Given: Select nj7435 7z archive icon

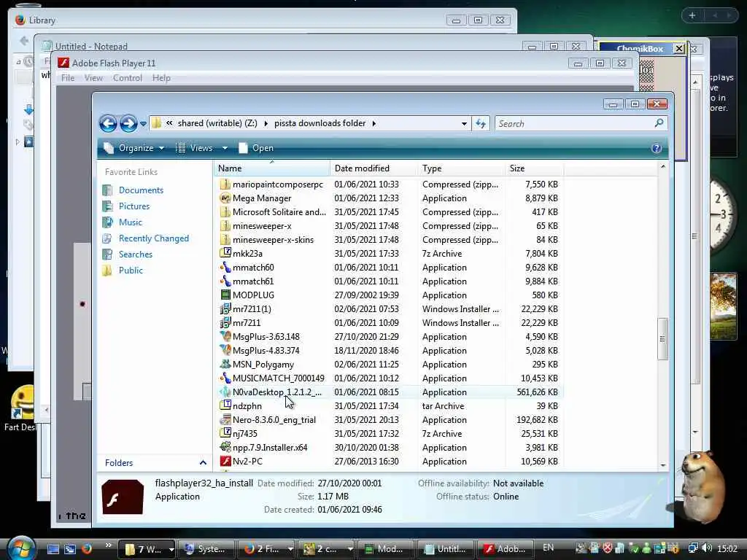Looking at the screenshot, I should [225, 433].
